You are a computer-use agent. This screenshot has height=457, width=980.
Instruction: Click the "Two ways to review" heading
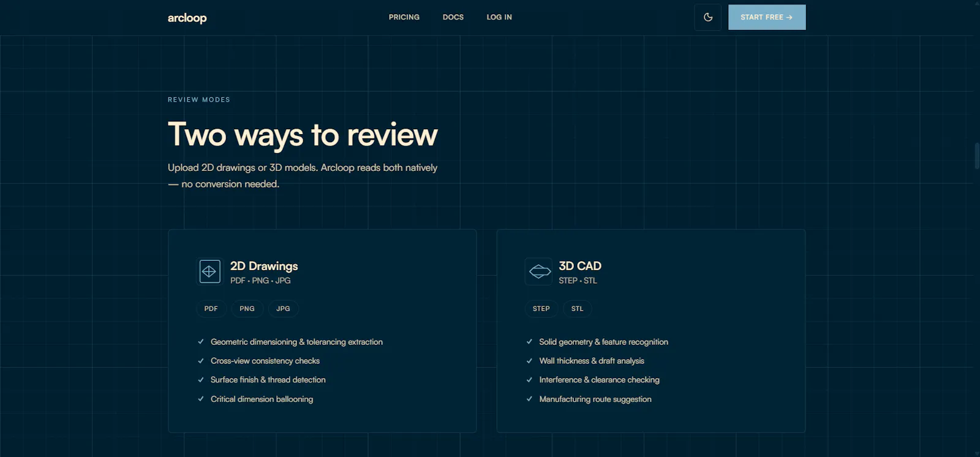(303, 135)
